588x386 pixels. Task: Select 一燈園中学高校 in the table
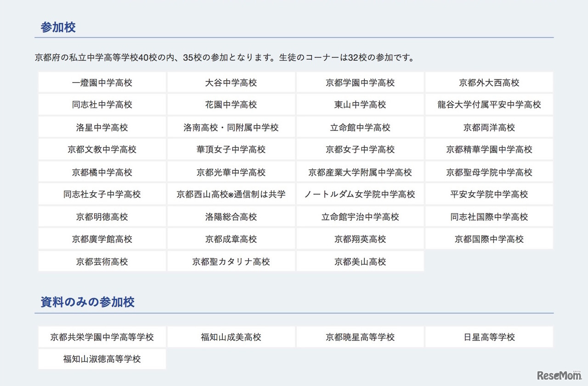point(102,82)
